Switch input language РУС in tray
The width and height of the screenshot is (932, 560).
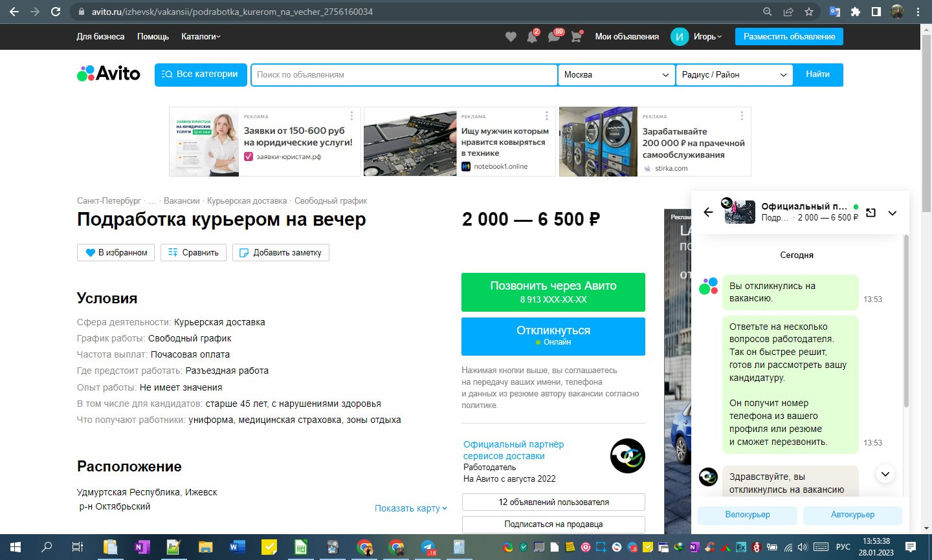[843, 547]
